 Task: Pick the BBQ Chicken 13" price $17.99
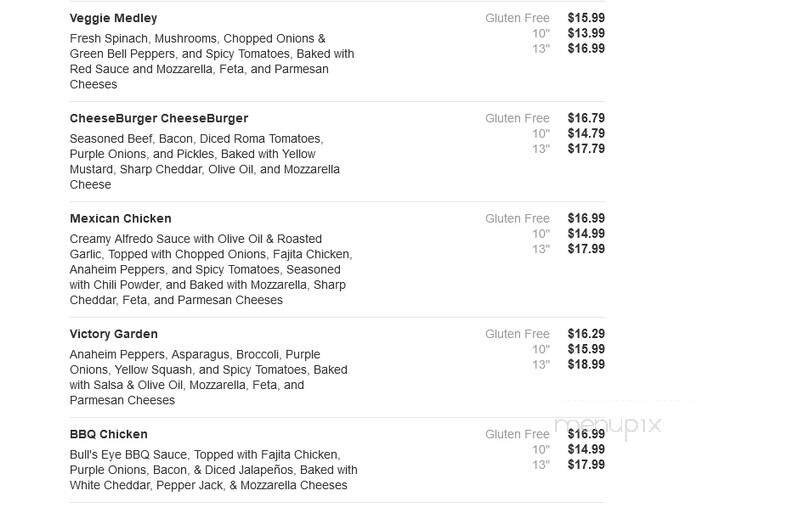585,465
